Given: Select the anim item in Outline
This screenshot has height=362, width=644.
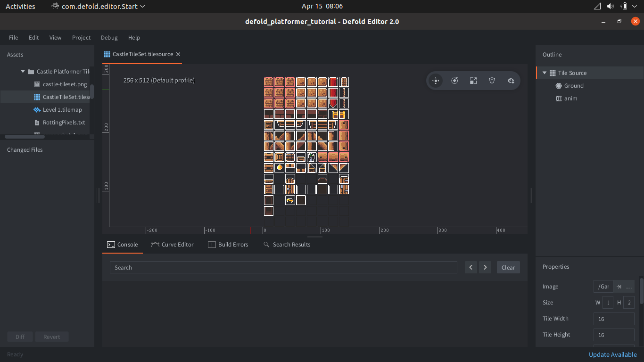Looking at the screenshot, I should click(570, 99).
